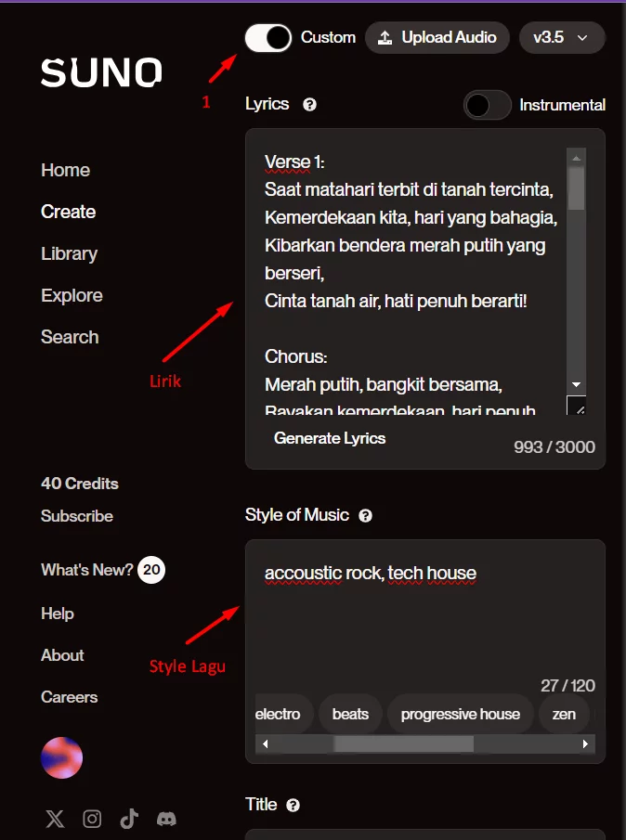
Task: Go to Home in the sidebar
Action: [65, 171]
